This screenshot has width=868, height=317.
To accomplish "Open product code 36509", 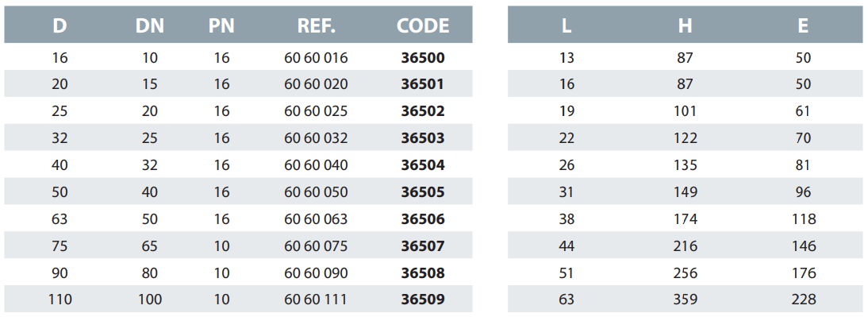I will [x=423, y=300].
